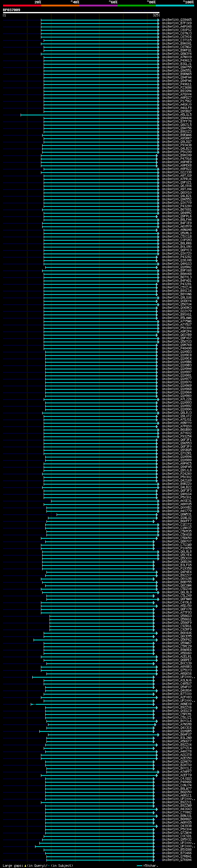Open hit UniRef100_C3TS15
This screenshot has height=868, width=197.
pyautogui.click(x=177, y=40)
